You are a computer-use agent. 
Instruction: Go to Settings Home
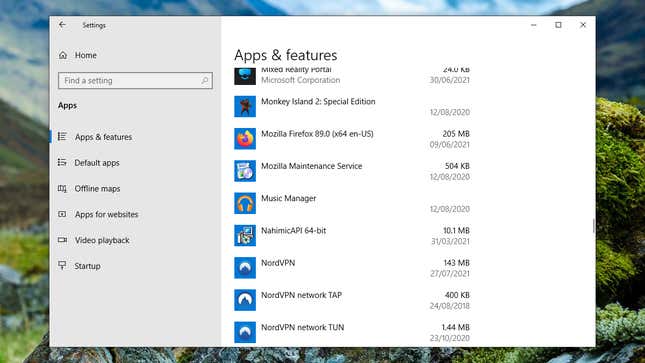point(86,55)
